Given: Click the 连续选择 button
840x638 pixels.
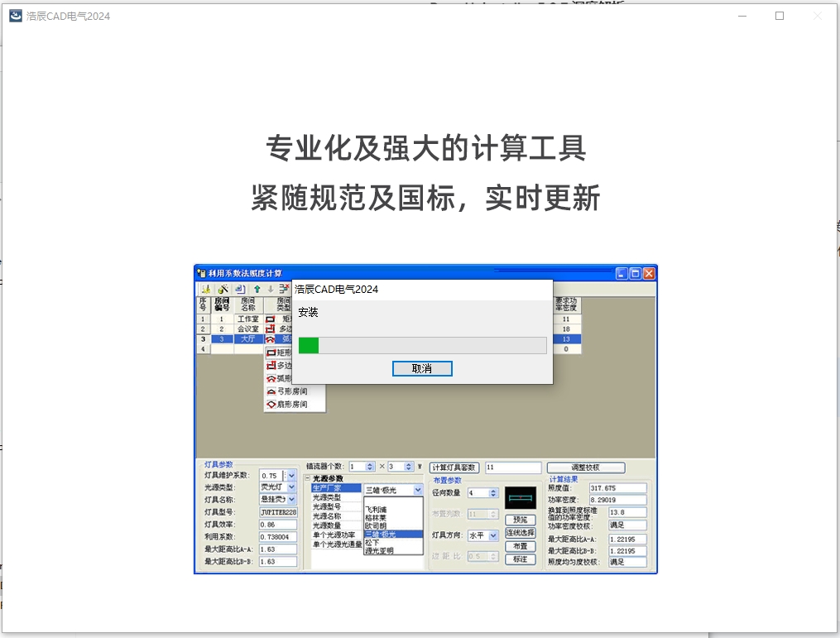Looking at the screenshot, I should click(x=521, y=532).
